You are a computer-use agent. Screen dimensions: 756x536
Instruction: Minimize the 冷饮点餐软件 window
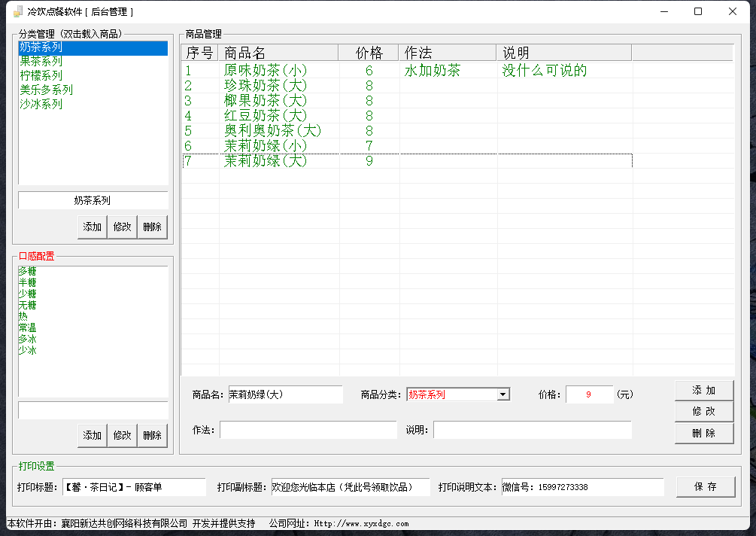(664, 11)
